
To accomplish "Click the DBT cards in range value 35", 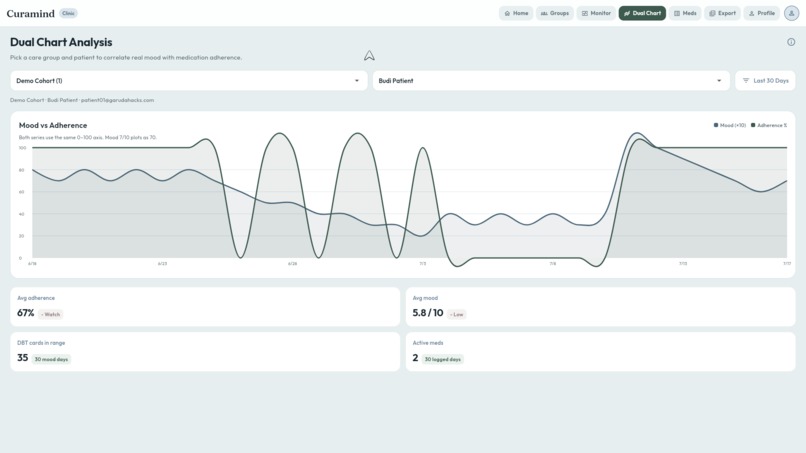I will (23, 358).
